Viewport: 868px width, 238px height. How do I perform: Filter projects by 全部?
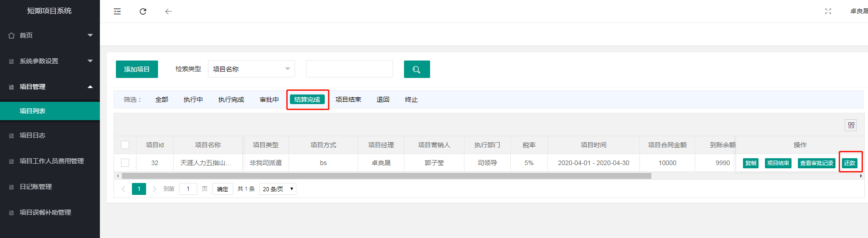coord(162,100)
